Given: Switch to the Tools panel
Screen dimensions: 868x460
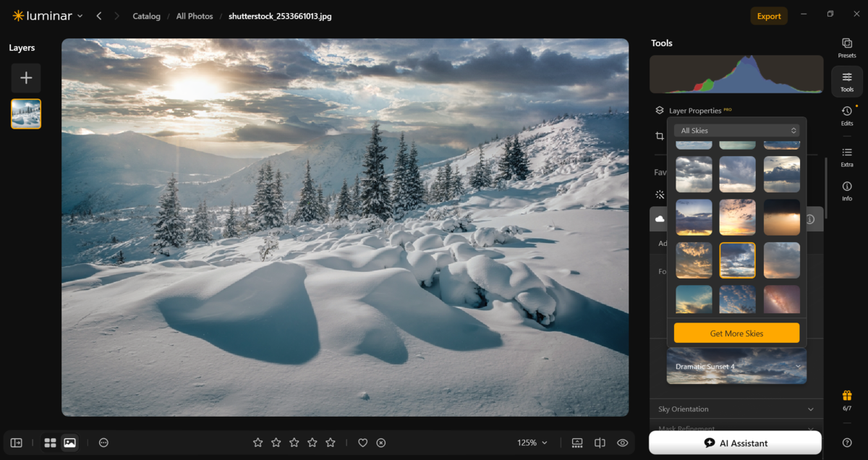Looking at the screenshot, I should pyautogui.click(x=846, y=82).
